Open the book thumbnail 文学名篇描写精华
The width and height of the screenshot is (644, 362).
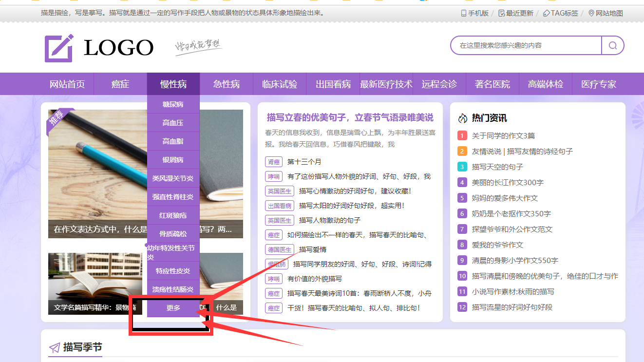pyautogui.click(x=88, y=280)
